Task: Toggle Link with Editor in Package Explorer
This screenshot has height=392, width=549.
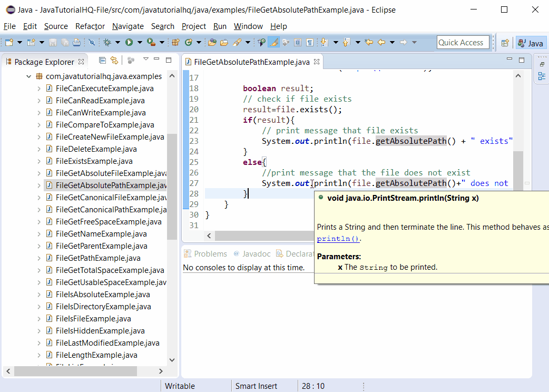Action: pos(114,60)
